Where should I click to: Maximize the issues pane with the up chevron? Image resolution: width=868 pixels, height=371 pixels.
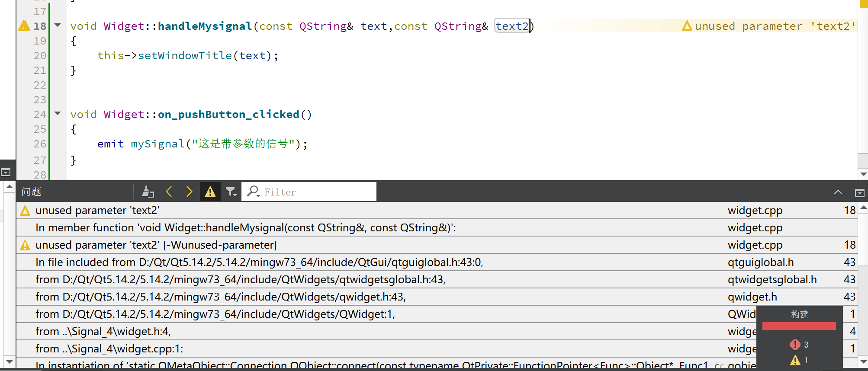(x=838, y=192)
